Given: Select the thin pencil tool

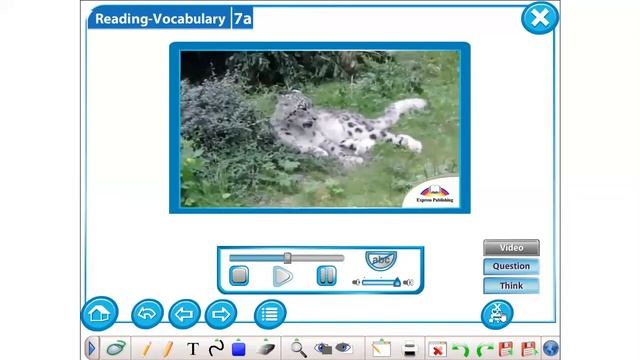Looking at the screenshot, I should coord(146,349).
